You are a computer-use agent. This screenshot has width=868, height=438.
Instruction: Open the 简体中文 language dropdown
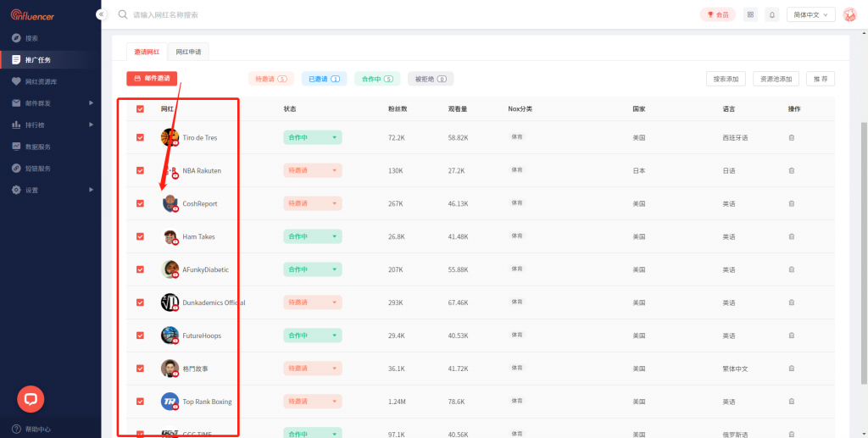811,14
